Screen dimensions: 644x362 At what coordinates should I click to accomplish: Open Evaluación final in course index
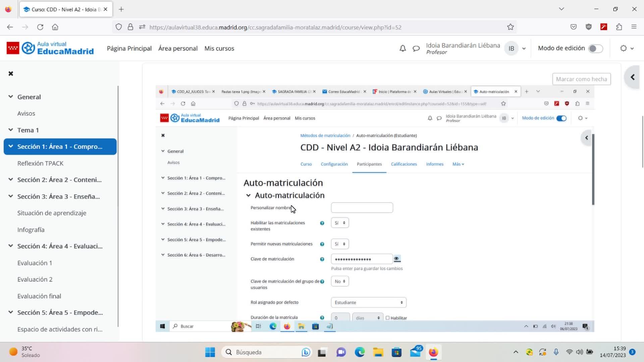pos(39,296)
